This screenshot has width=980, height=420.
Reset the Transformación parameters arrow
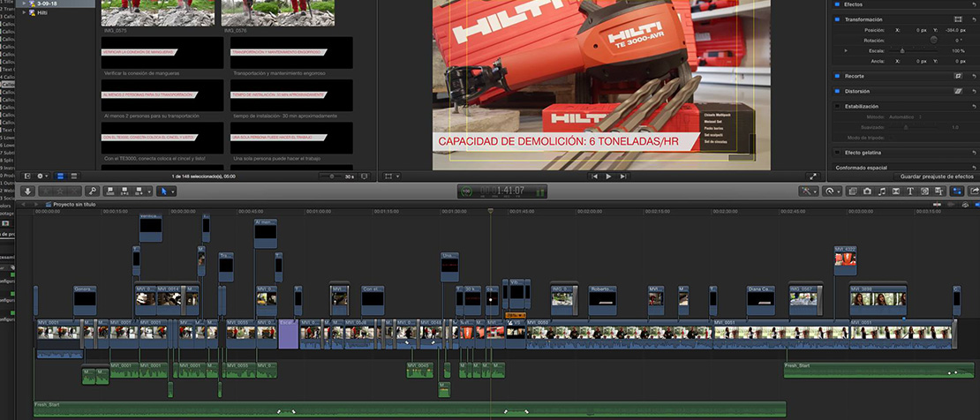click(x=974, y=19)
